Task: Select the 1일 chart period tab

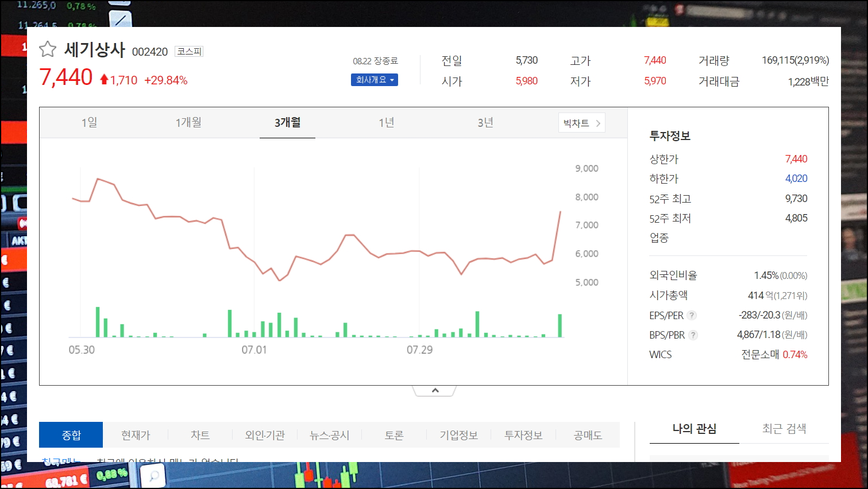Action: coord(89,122)
